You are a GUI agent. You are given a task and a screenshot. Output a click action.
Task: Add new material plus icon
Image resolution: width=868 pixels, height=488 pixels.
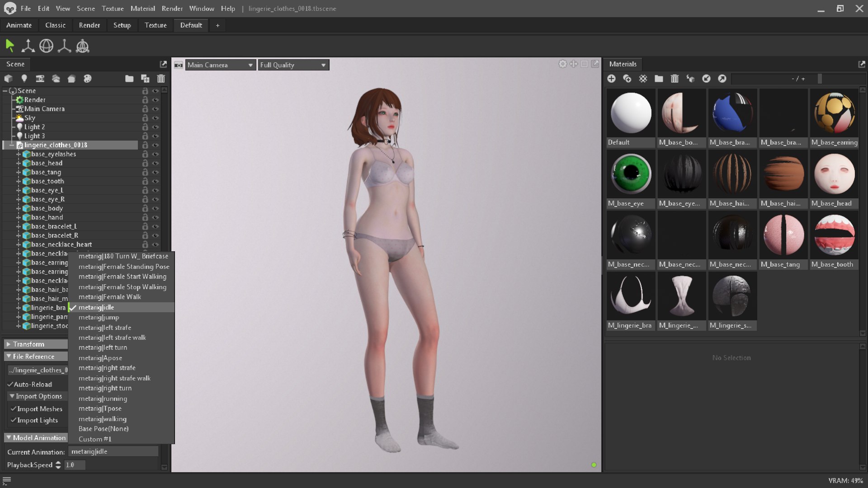click(611, 79)
